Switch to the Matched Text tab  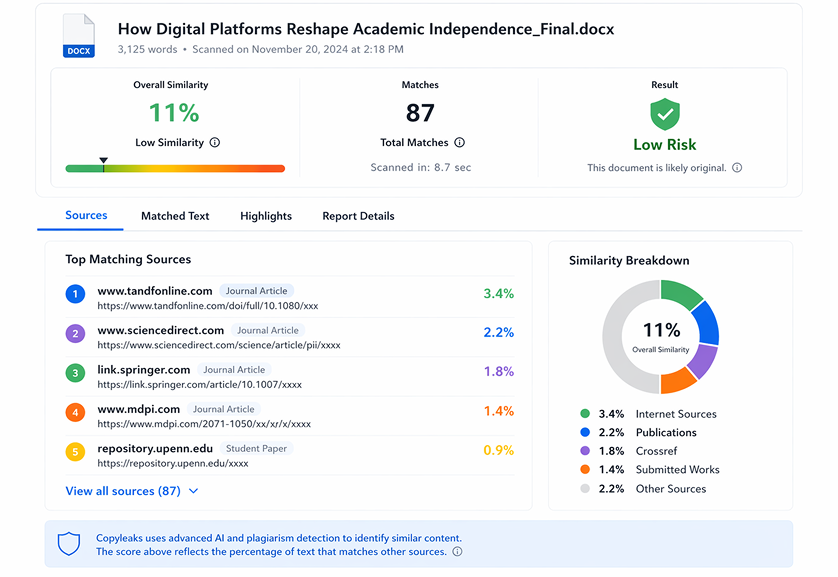coord(175,216)
